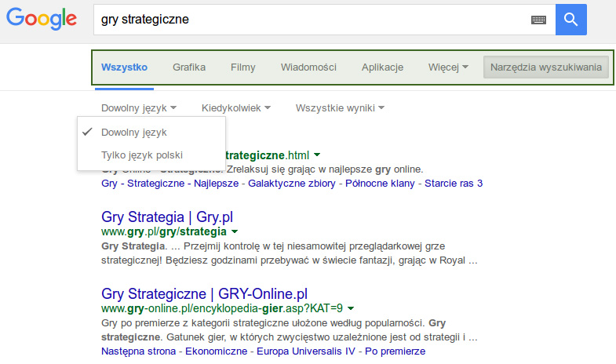Click the green arrow beside www.gry.pl/gry/strategia
This screenshot has height=364, width=616.
(235, 232)
